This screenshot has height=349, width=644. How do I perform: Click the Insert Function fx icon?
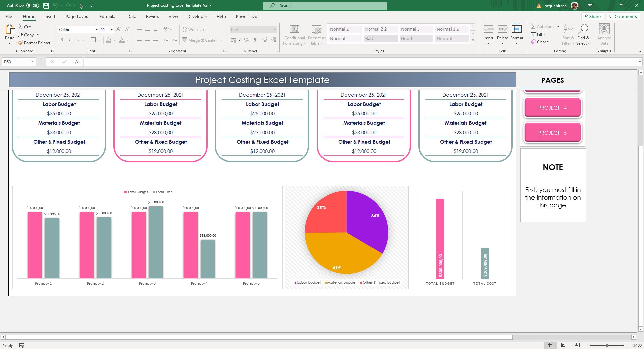(77, 62)
